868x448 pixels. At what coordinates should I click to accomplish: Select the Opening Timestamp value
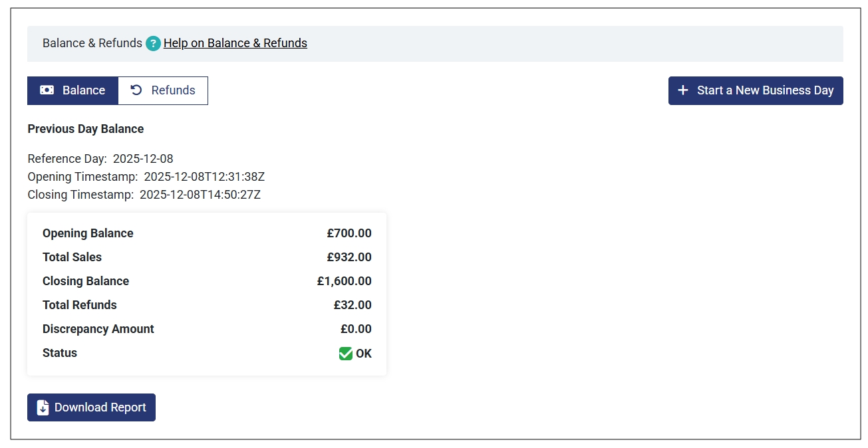(204, 177)
